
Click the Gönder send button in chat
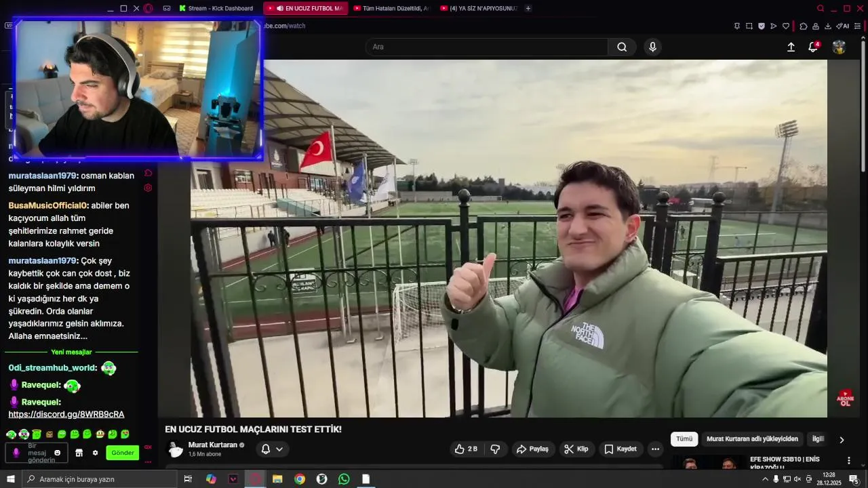coord(123,453)
